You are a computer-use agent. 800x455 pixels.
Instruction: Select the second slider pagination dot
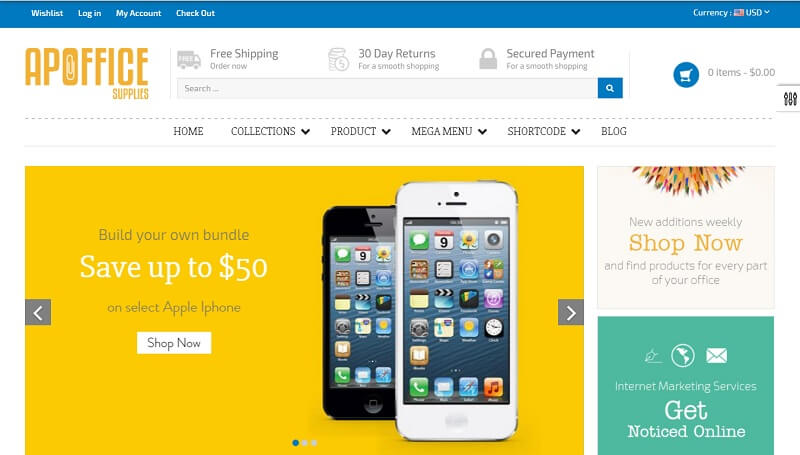[x=305, y=443]
